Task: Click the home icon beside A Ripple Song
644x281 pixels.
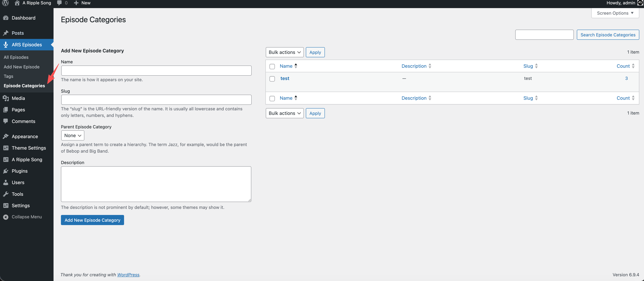Action: (17, 3)
